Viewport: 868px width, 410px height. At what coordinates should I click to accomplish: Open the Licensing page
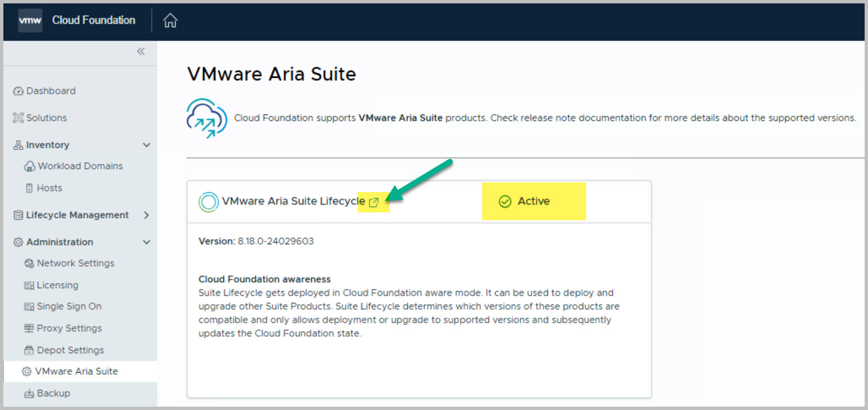57,285
